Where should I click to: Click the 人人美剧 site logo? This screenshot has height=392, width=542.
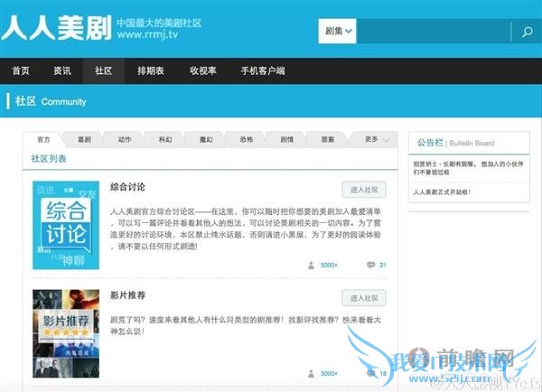(x=56, y=29)
